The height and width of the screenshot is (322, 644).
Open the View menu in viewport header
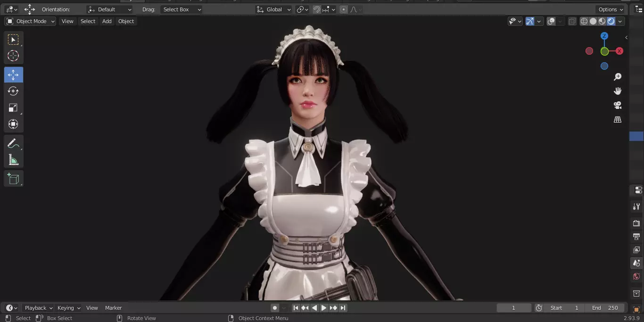coord(67,21)
